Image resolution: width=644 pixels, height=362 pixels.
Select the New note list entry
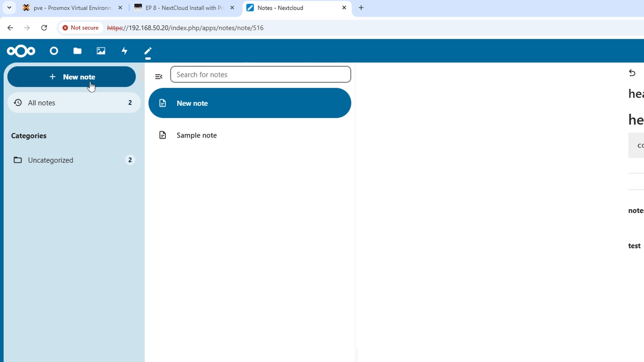point(250,103)
